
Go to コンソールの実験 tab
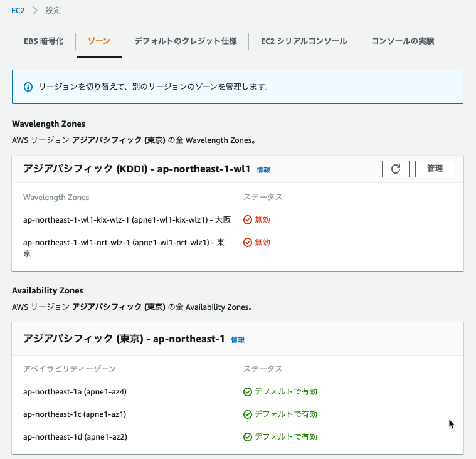pyautogui.click(x=403, y=41)
